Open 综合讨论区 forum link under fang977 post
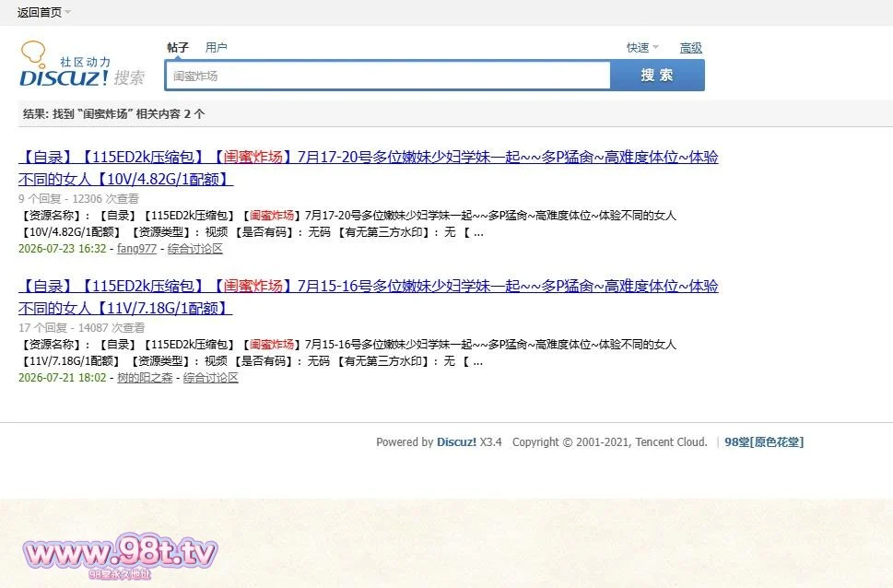The width and height of the screenshot is (893, 588). click(194, 249)
